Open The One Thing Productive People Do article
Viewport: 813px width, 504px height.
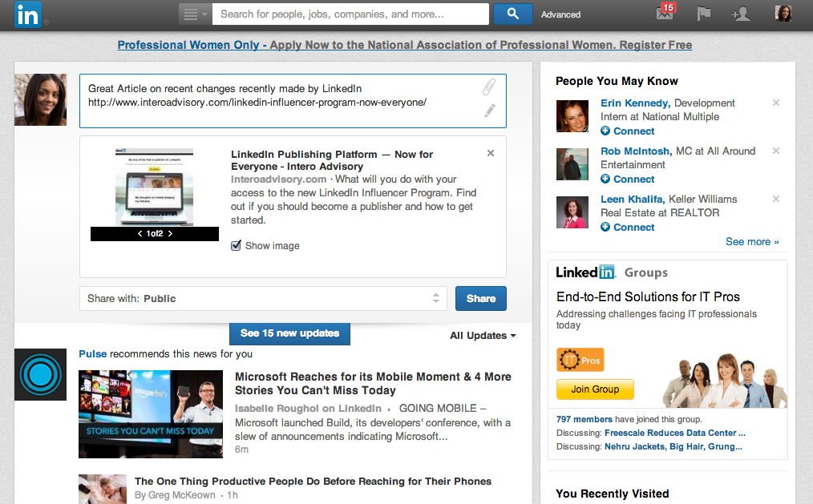(313, 482)
